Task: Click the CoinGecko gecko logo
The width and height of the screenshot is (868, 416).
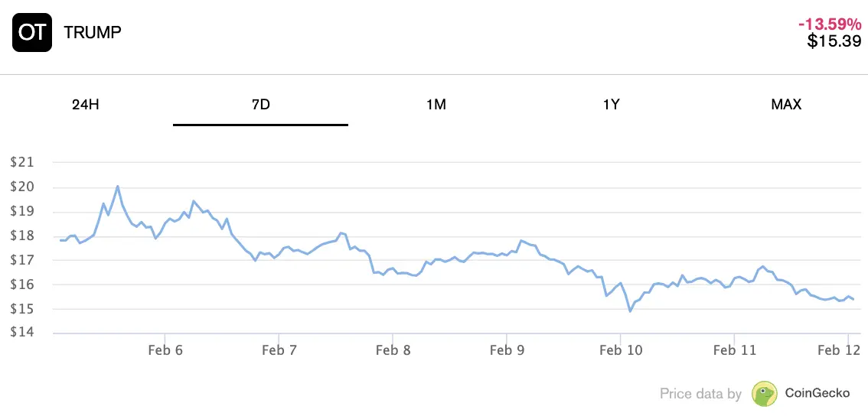Action: 765,394
